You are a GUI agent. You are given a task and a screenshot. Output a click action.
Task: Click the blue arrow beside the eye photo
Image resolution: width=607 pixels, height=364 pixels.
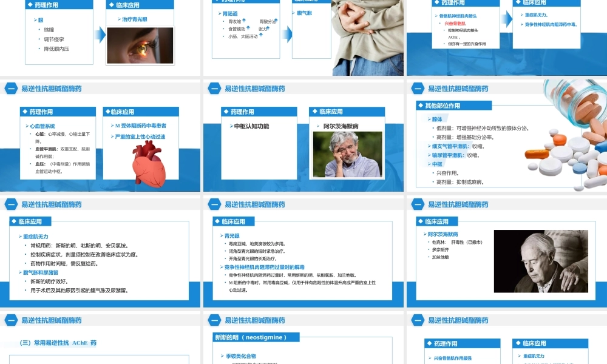[x=100, y=35]
